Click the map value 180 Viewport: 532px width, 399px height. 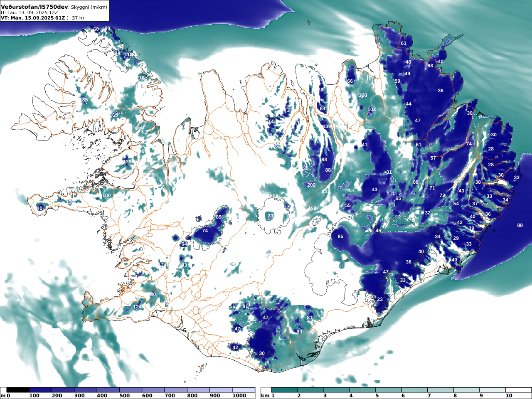click(x=107, y=195)
